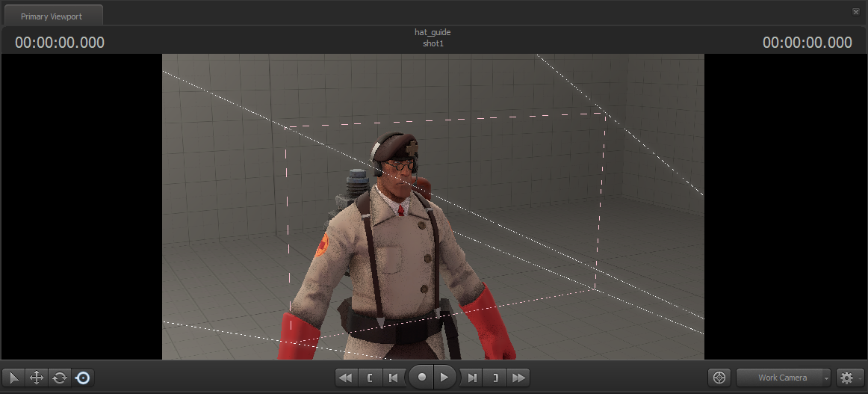868x394 pixels.
Task: Play the animation
Action: coord(444,378)
